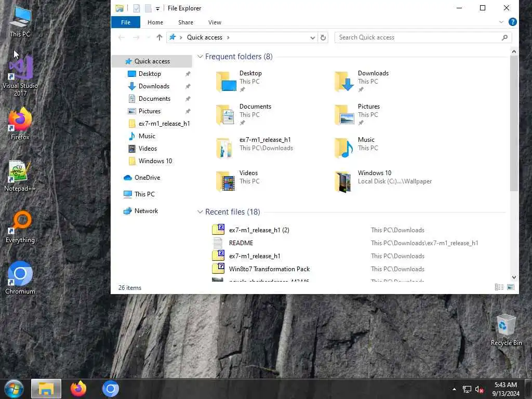Image resolution: width=532 pixels, height=399 pixels.
Task: Open the File ribbon tab
Action: click(126, 22)
